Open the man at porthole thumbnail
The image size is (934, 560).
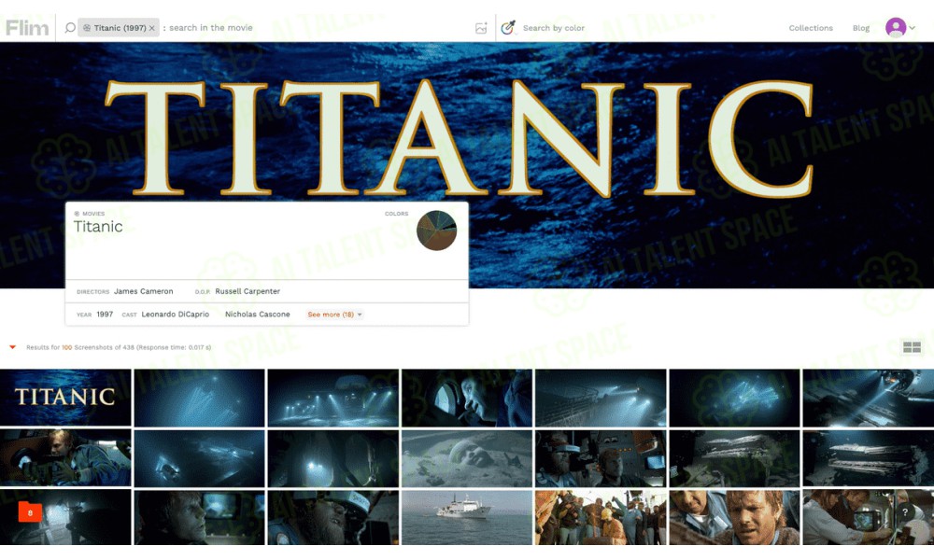tap(466, 398)
